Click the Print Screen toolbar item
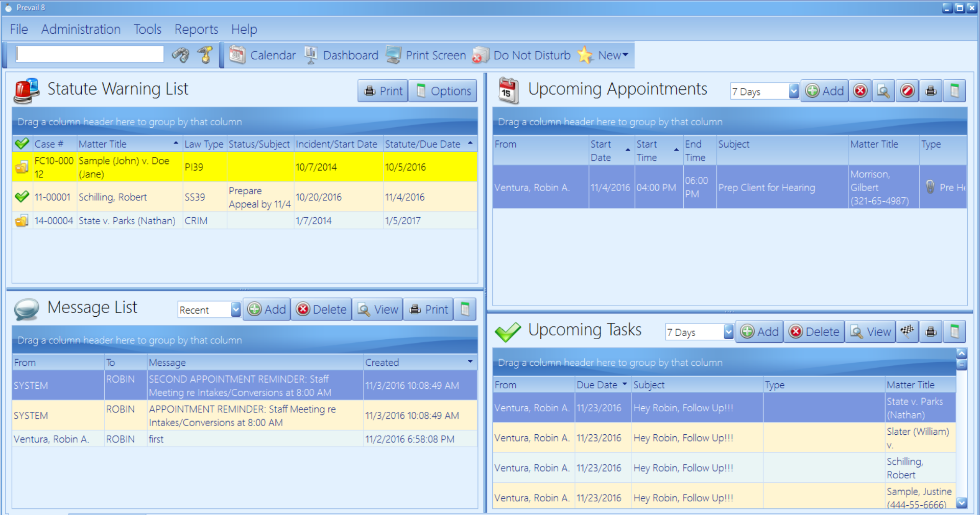Viewport: 980px width, 515px height. [426, 55]
